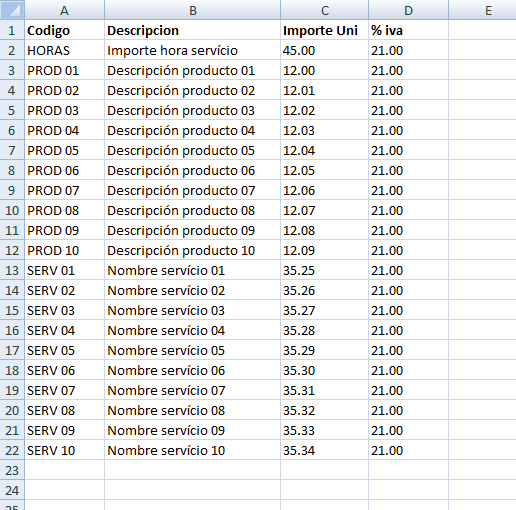Select cell Descripción producto 10
This screenshot has height=510, width=516.
coord(192,250)
